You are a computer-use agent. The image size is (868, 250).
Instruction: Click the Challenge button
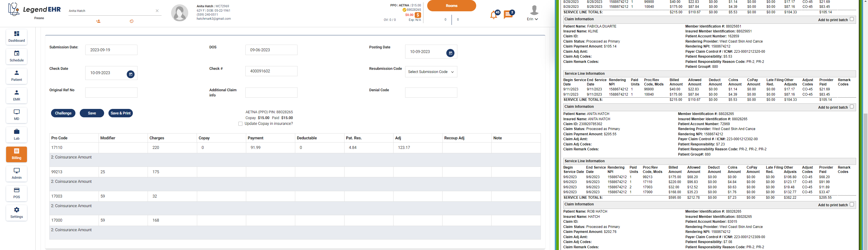tap(63, 113)
